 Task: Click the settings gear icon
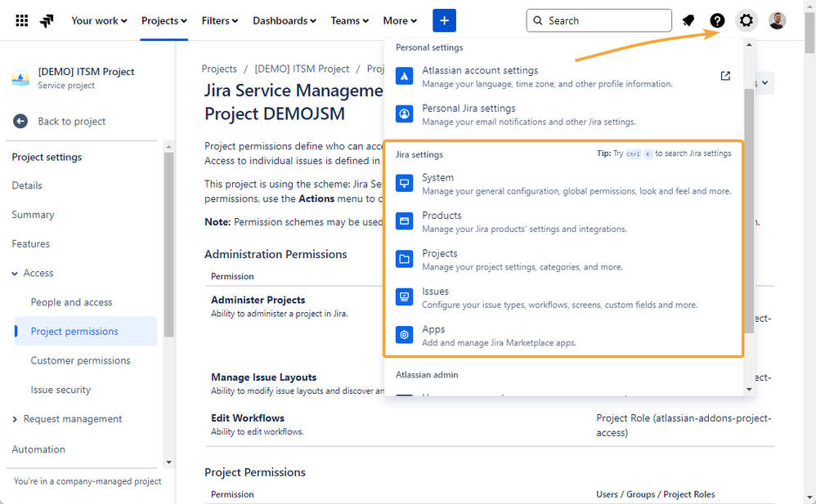coord(747,20)
